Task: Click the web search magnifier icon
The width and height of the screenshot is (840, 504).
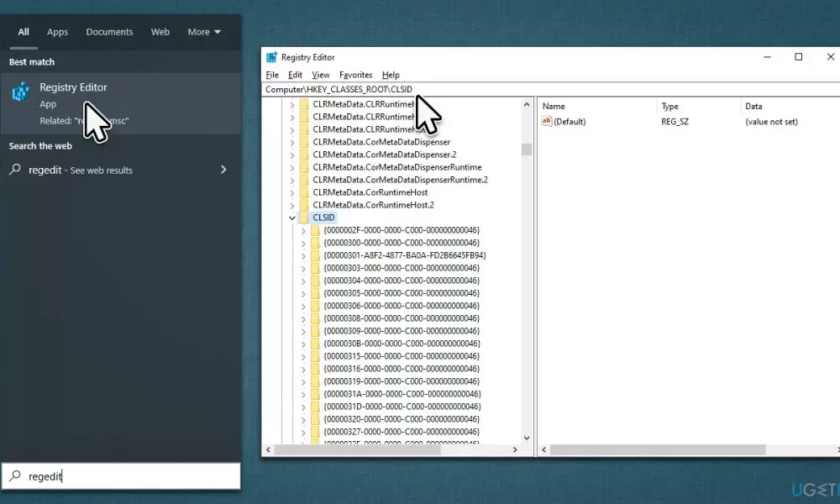Action: (15, 169)
